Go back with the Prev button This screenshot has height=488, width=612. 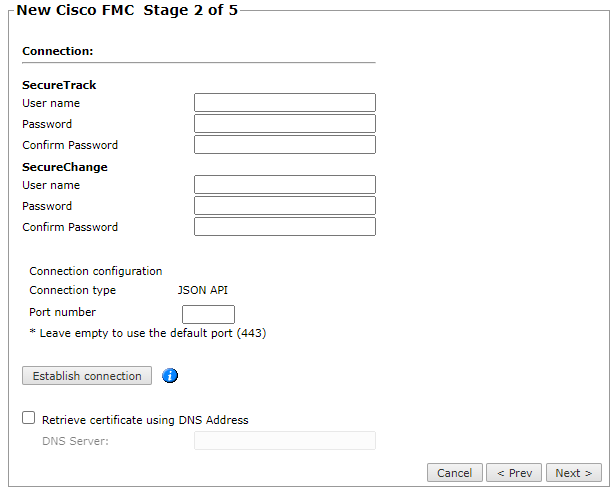pos(514,473)
